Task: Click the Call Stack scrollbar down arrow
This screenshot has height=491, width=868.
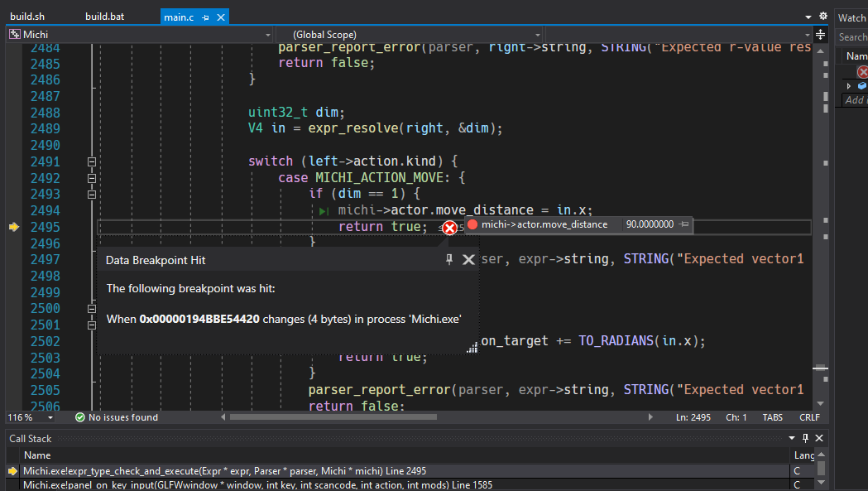Action: coord(821,482)
